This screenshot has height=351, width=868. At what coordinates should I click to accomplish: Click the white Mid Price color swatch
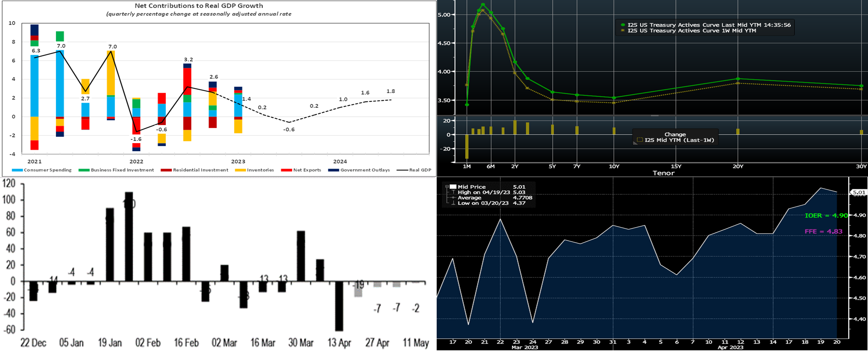453,187
